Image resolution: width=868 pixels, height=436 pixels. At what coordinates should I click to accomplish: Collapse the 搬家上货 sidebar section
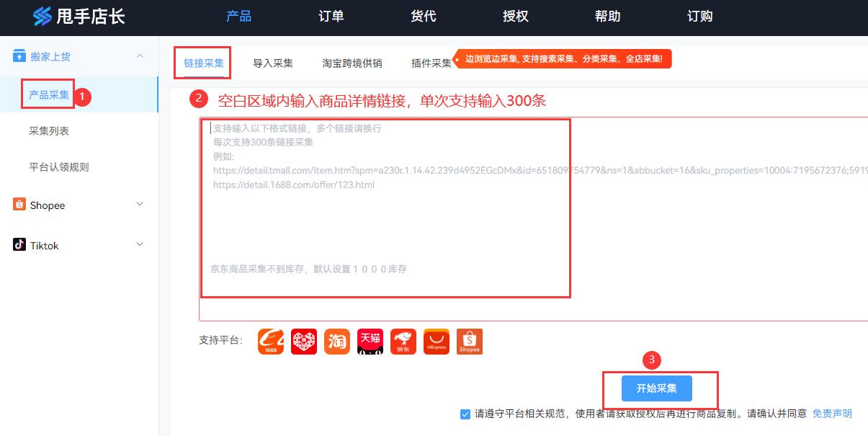tap(139, 55)
